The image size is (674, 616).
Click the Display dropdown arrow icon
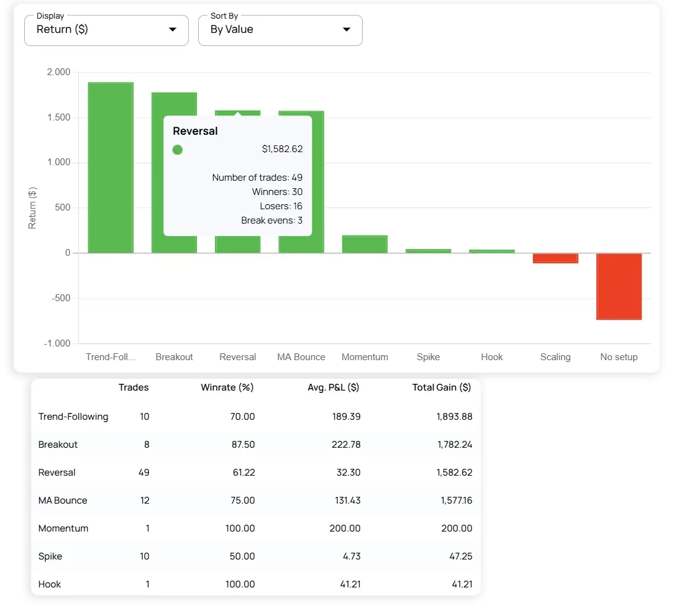point(173,30)
